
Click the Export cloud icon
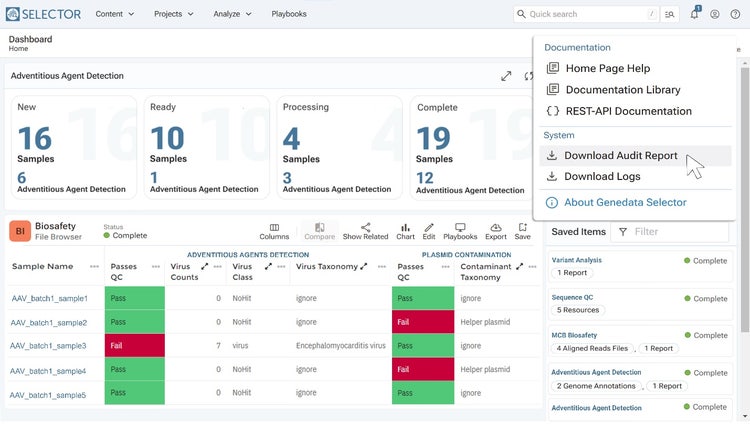coord(496,231)
